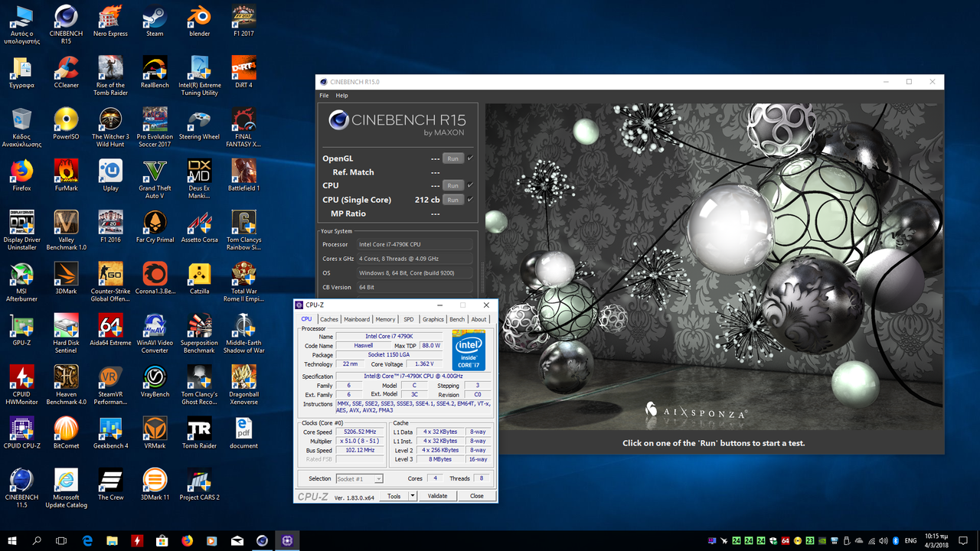Open the Socket #1 selection dropdown in CPU-Z

pyautogui.click(x=359, y=479)
